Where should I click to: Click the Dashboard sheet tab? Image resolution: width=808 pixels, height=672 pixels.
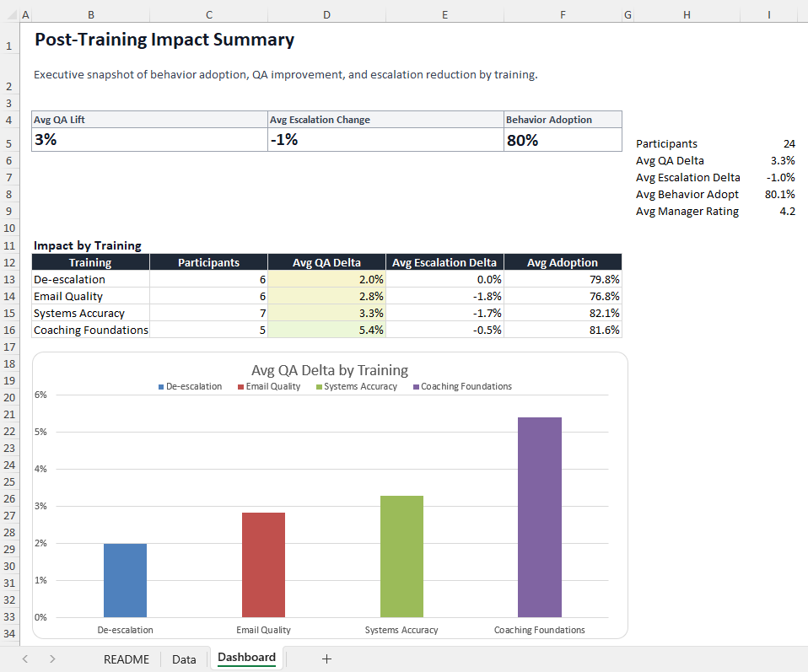(x=245, y=658)
